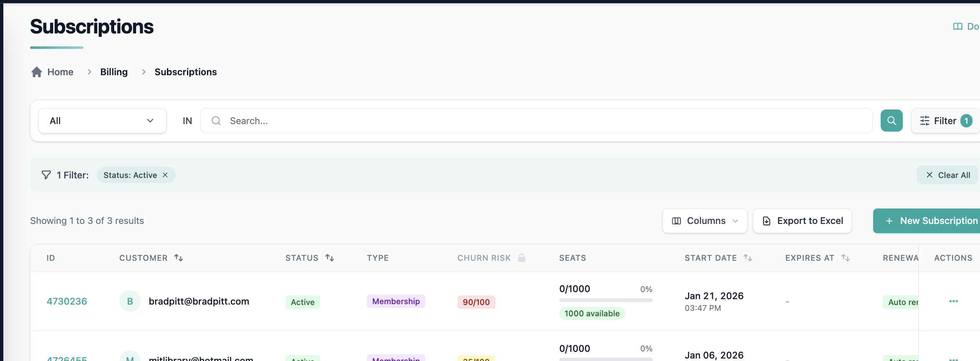Click the 0/1000 seats value for bradpitt
This screenshot has width=980, height=361.
[575, 289]
